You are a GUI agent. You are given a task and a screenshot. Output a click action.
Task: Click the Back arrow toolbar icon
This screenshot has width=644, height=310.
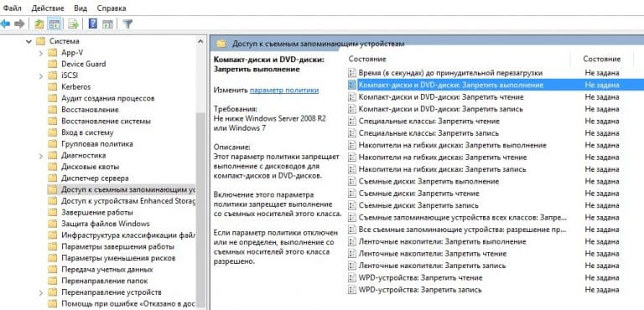tap(5, 24)
